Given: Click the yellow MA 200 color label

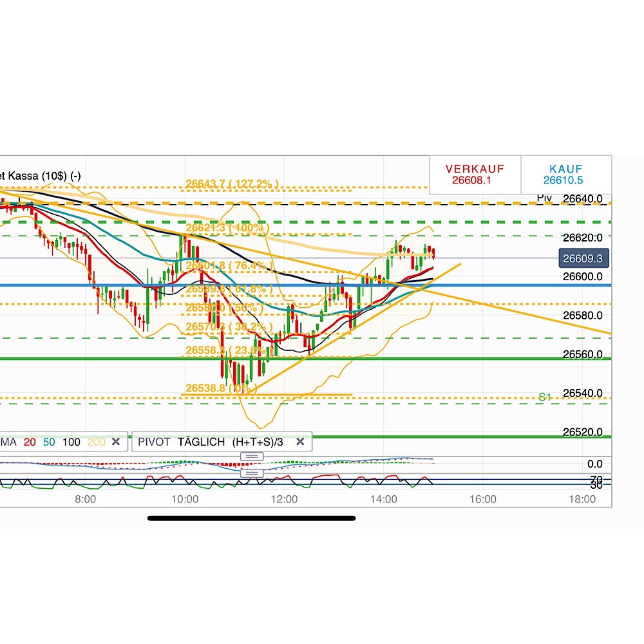Looking at the screenshot, I should pos(97,442).
